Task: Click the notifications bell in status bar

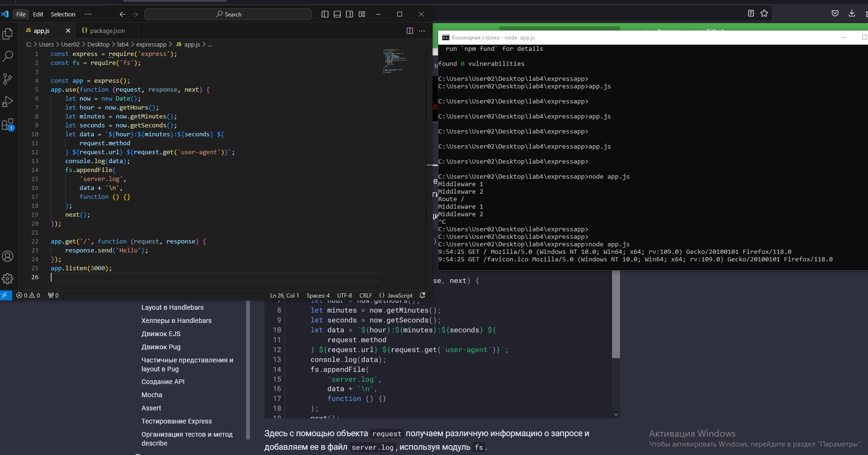Action: pos(422,295)
